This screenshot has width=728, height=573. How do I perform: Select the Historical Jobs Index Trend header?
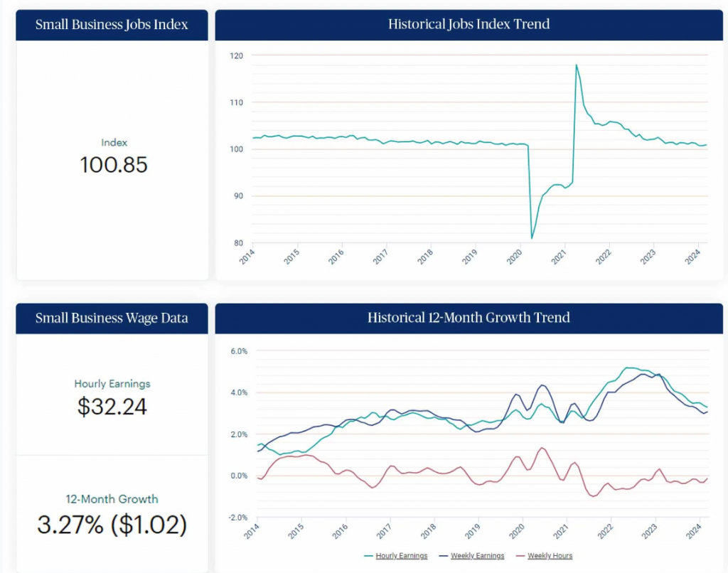click(x=469, y=24)
